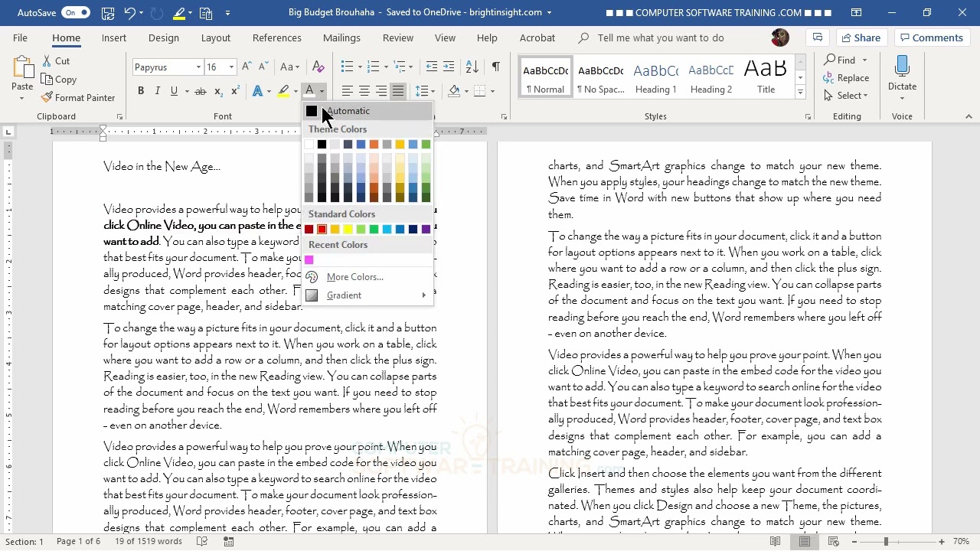Open the References tab

click(x=277, y=38)
